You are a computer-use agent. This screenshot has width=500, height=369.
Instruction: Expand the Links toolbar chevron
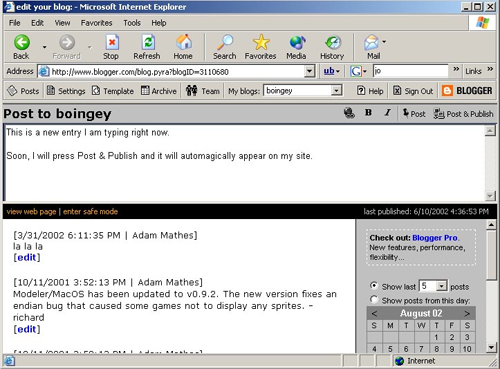(x=490, y=69)
